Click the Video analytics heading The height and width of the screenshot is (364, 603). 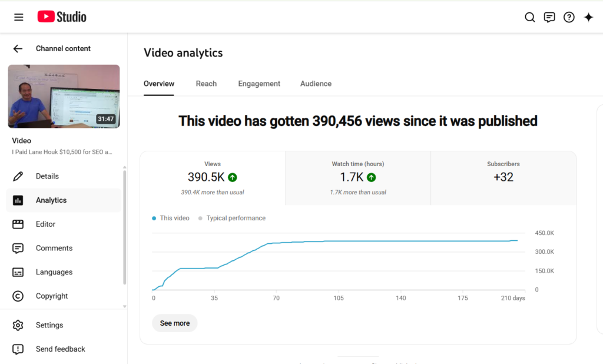pos(183,52)
